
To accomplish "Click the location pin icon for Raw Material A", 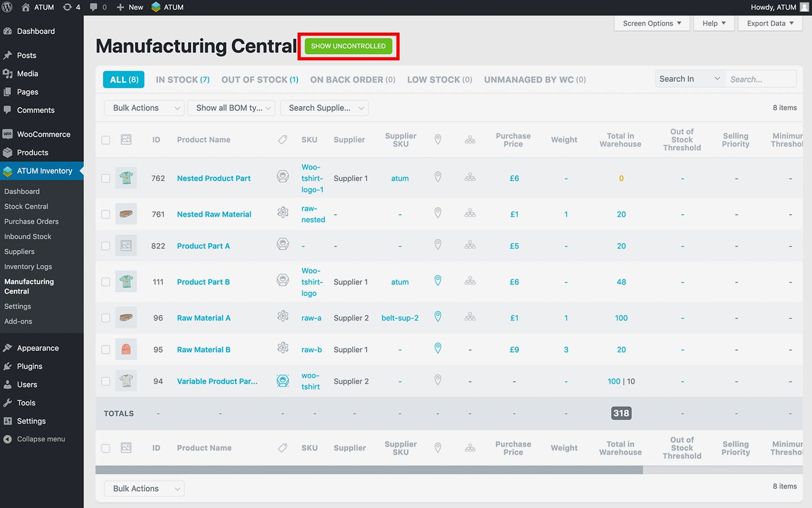I will coord(438,317).
